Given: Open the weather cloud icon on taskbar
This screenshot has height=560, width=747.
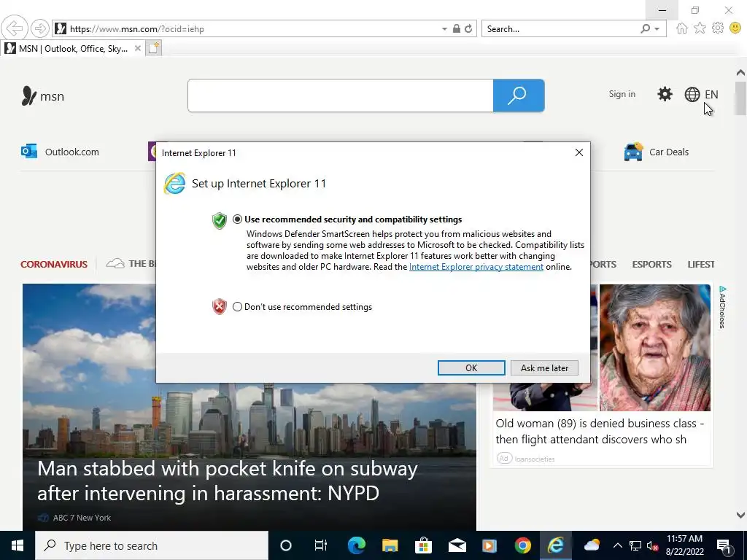Looking at the screenshot, I should click(591, 545).
